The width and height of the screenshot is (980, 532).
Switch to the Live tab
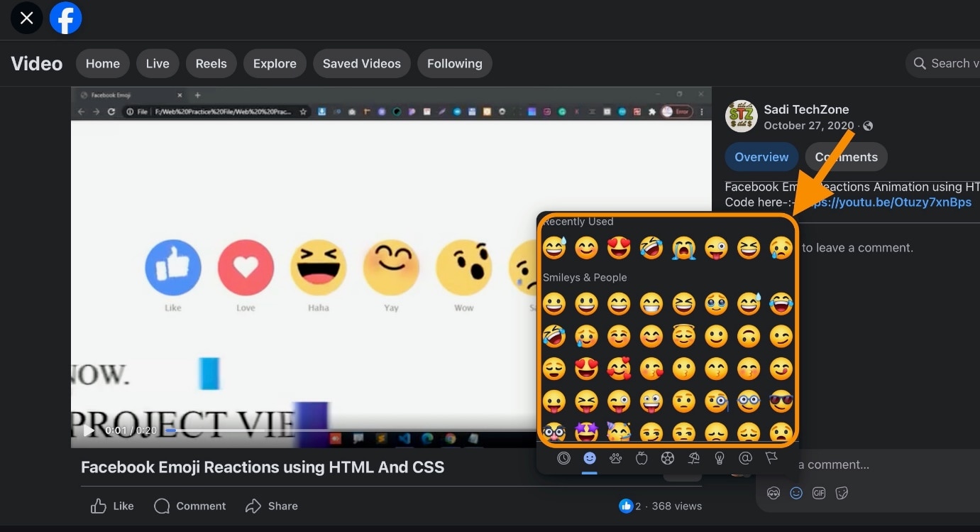[158, 63]
